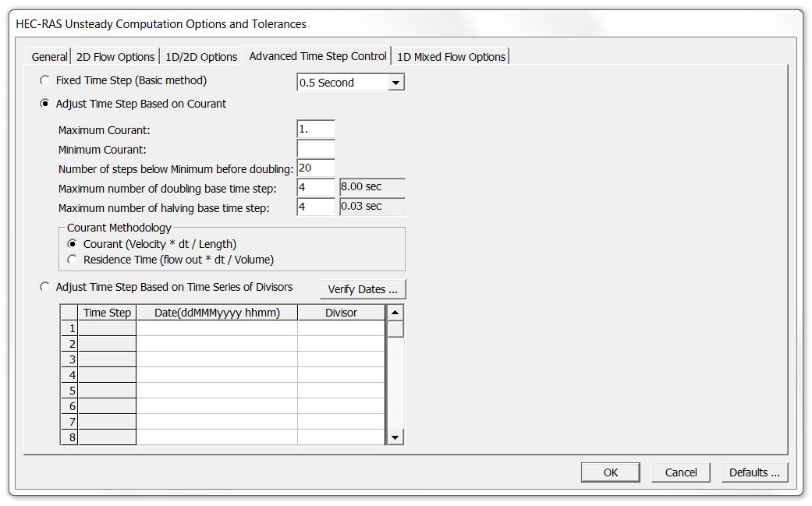This screenshot has height=506, width=812.
Task: Click the Date cell in row 1
Action: 217,328
